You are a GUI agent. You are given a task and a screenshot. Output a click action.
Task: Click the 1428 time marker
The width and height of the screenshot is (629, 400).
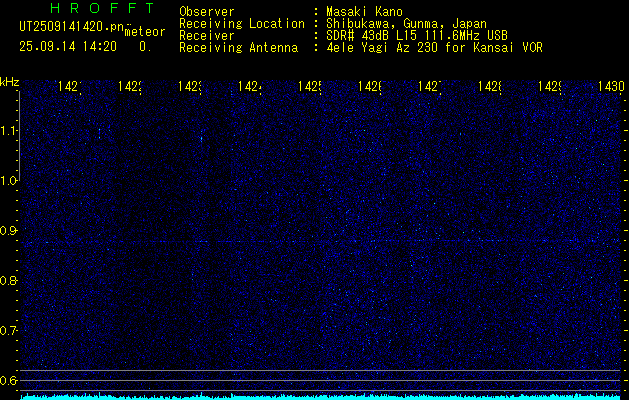coord(490,86)
